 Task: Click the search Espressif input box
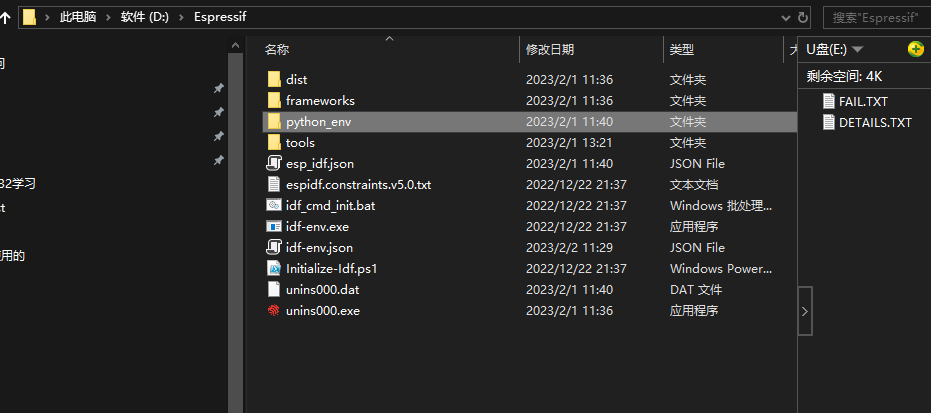pos(877,18)
